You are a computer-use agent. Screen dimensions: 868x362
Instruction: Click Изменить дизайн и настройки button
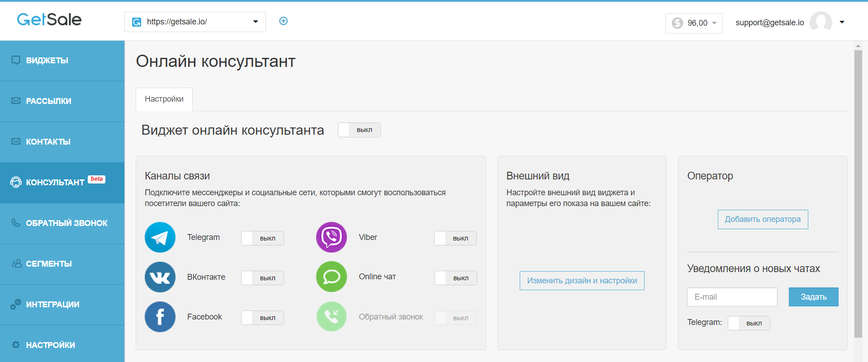582,281
